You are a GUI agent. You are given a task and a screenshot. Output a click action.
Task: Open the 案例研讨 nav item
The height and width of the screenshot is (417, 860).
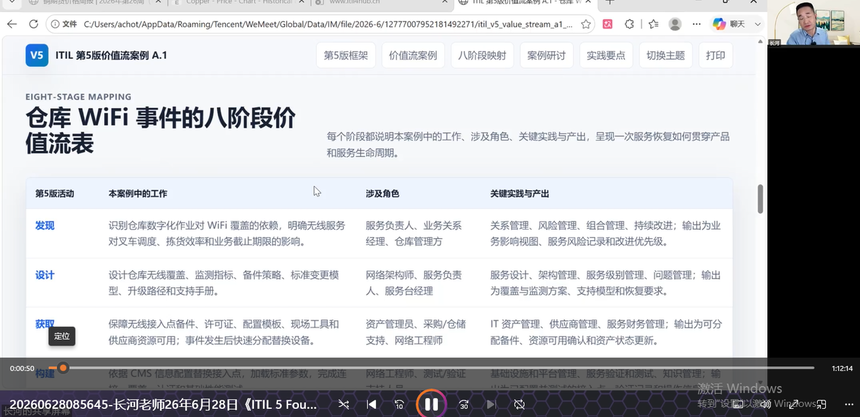point(546,55)
